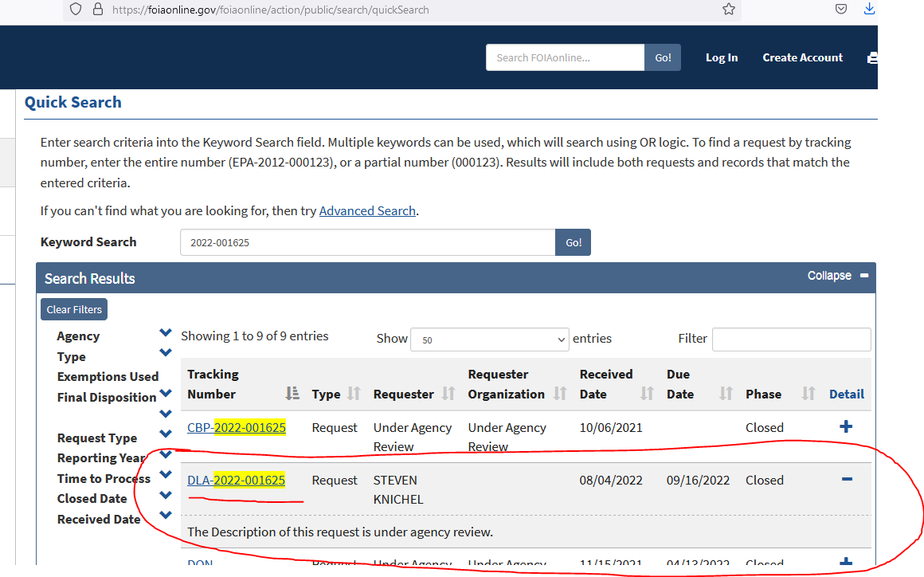Collapse details for DLA-2022-001625 with minus icon
Screen dimensions: 924x577
pyautogui.click(x=847, y=479)
